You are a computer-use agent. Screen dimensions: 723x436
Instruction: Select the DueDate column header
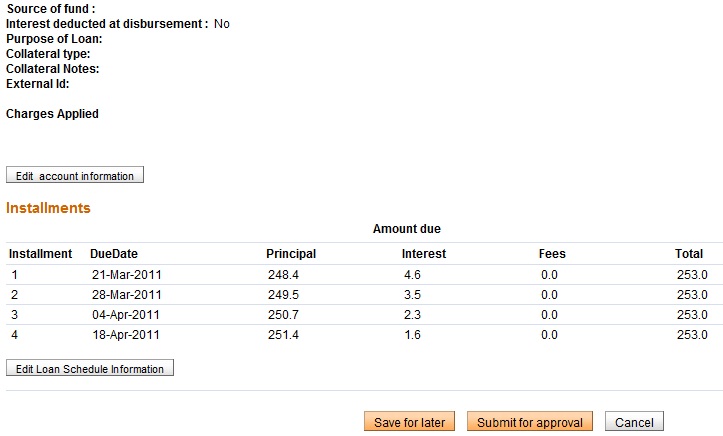click(114, 254)
